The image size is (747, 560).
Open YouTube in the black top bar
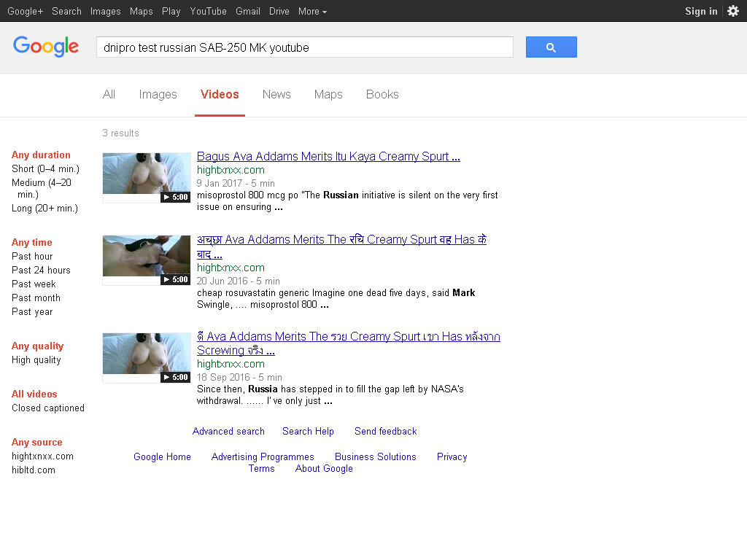tap(208, 11)
